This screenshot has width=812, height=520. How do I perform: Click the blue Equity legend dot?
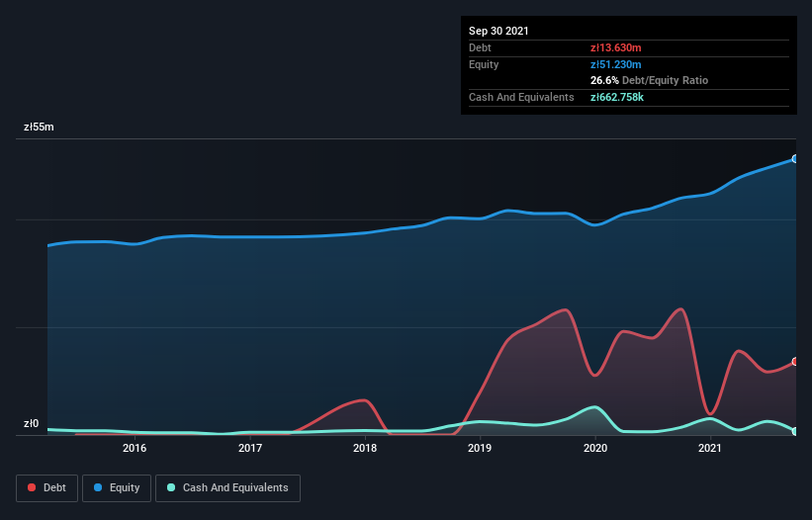click(98, 487)
